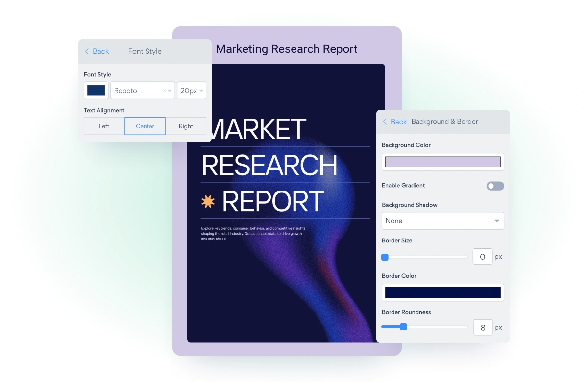Click the Border Size px input field
This screenshot has height=382, width=588.
click(482, 257)
